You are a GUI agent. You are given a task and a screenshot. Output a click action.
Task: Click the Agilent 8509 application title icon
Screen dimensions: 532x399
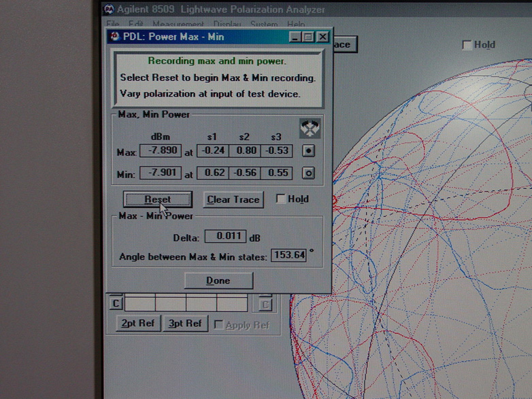[109, 10]
